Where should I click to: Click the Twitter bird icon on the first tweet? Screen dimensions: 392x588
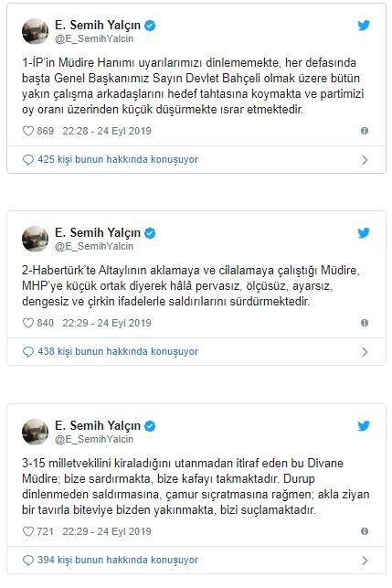pyautogui.click(x=364, y=25)
